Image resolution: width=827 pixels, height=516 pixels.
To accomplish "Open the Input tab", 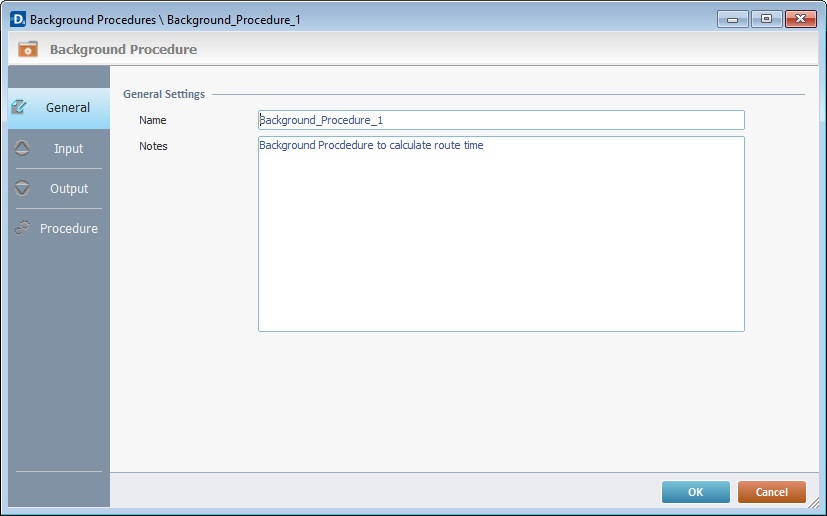I will click(x=68, y=148).
